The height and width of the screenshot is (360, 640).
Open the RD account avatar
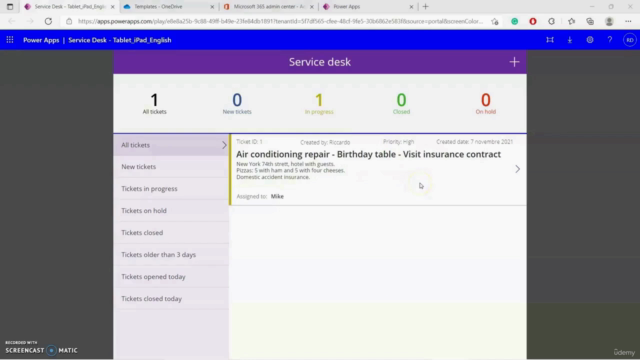coord(630,40)
